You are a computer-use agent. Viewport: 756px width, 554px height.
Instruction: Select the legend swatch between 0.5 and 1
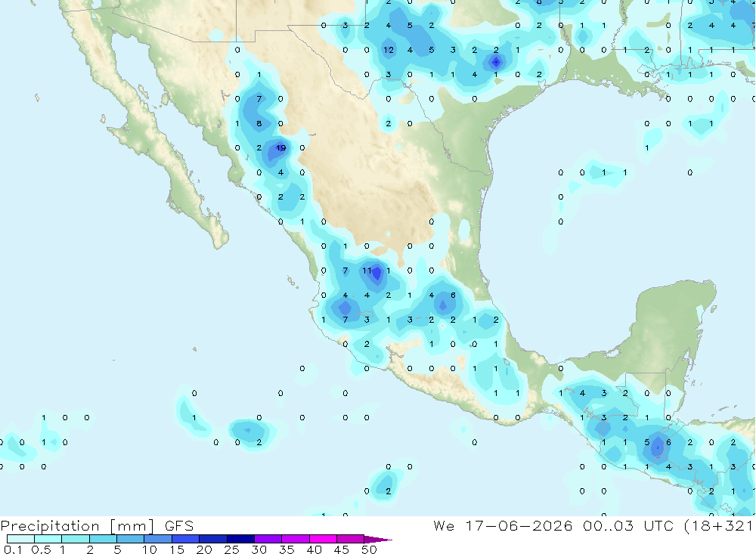[48, 539]
